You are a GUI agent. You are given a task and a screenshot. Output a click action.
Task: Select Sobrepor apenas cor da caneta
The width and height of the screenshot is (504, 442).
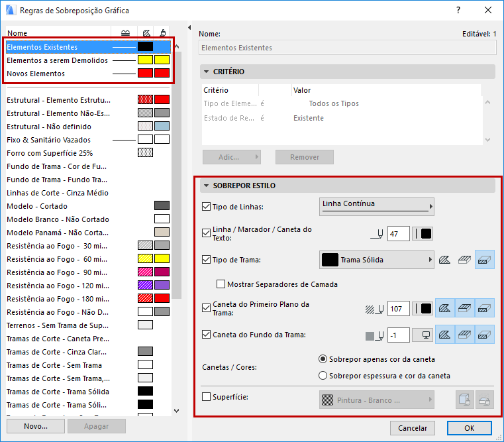point(323,359)
